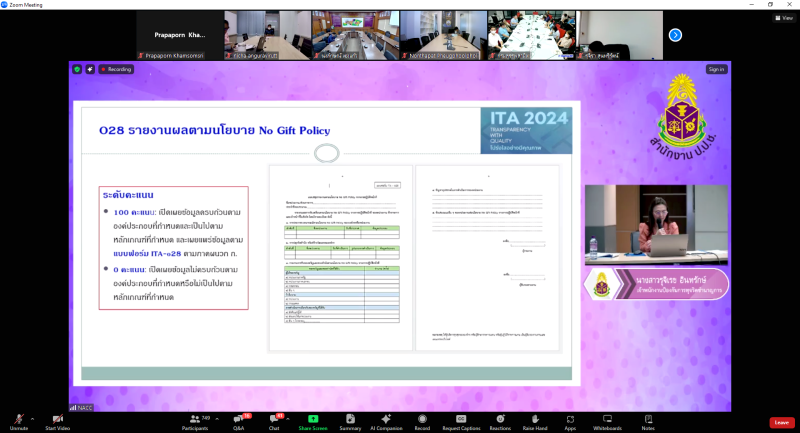Open the meeting Summary
Viewport: 800px width, 433px height.
350,420
